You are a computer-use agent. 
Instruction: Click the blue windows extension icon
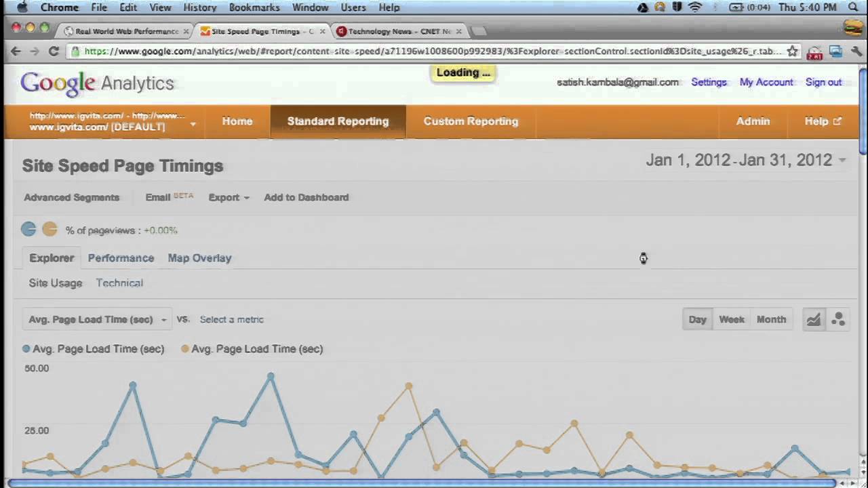[x=836, y=52]
